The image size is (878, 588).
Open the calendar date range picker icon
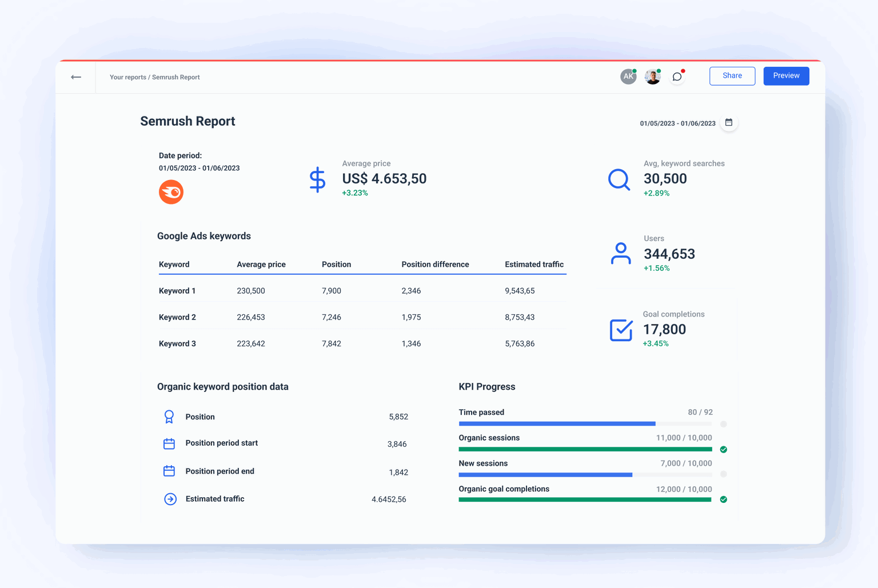tap(729, 122)
